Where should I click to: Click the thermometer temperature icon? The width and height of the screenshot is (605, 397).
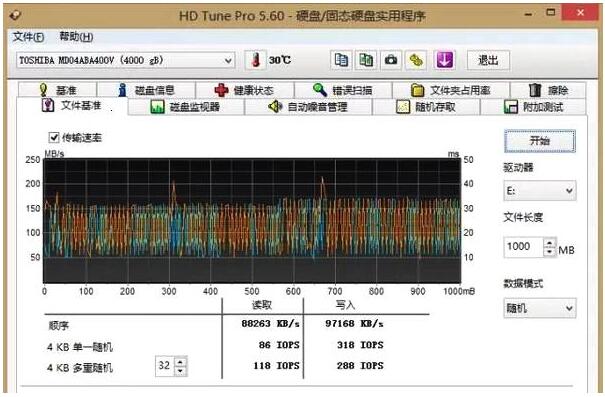pos(255,60)
